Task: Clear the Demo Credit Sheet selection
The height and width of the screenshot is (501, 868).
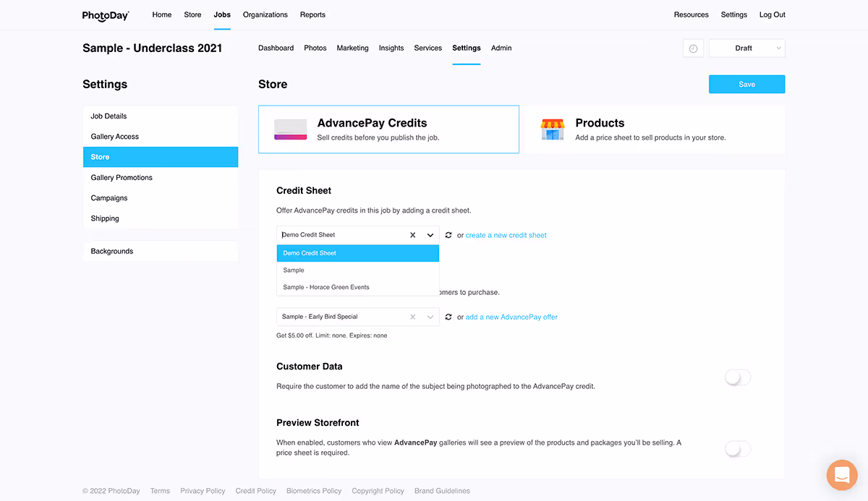Action: click(x=413, y=235)
